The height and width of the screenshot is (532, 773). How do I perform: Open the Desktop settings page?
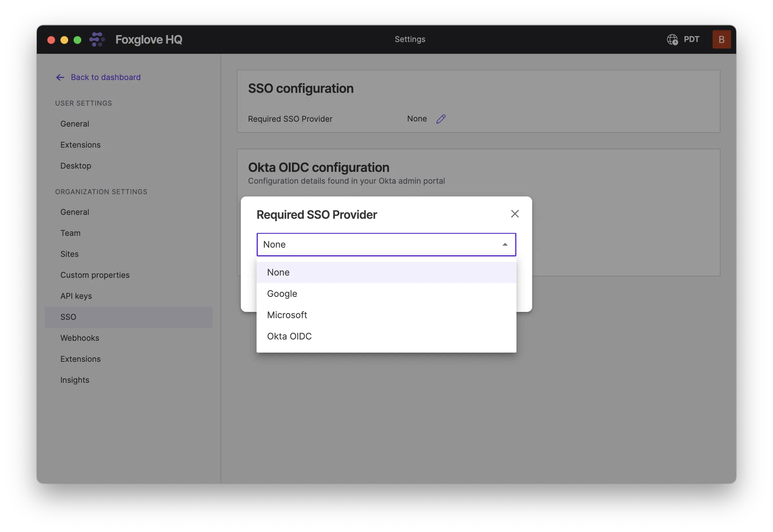(76, 166)
